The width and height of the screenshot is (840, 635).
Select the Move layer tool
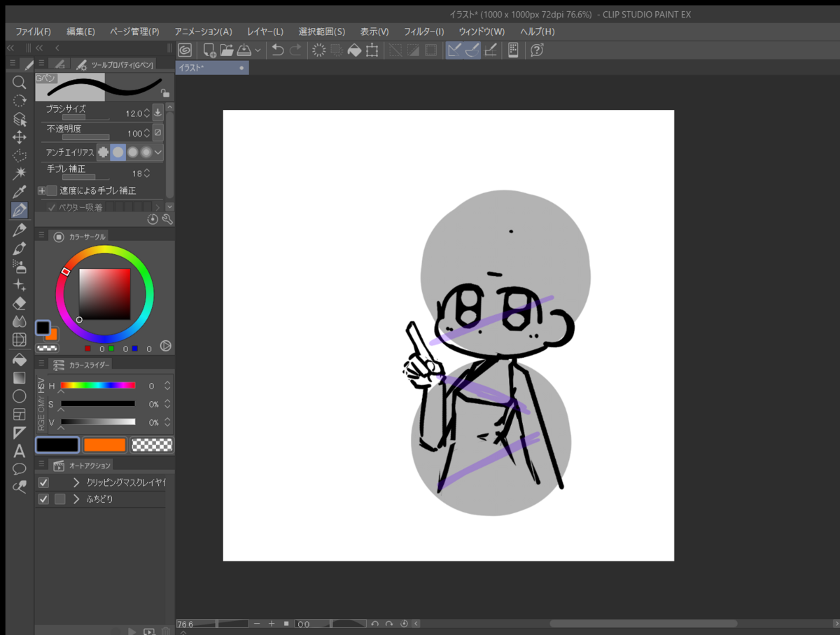(20, 137)
